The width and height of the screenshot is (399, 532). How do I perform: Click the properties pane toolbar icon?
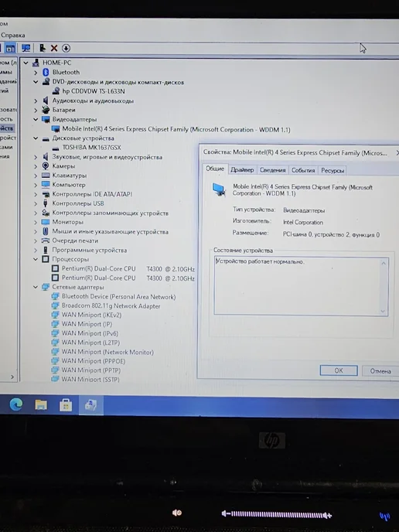[10, 48]
